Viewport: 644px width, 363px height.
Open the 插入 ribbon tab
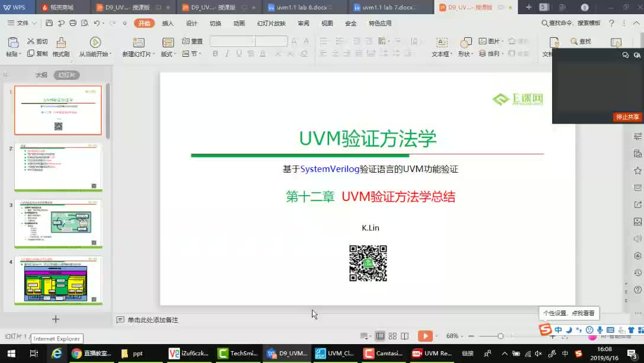[x=168, y=24]
